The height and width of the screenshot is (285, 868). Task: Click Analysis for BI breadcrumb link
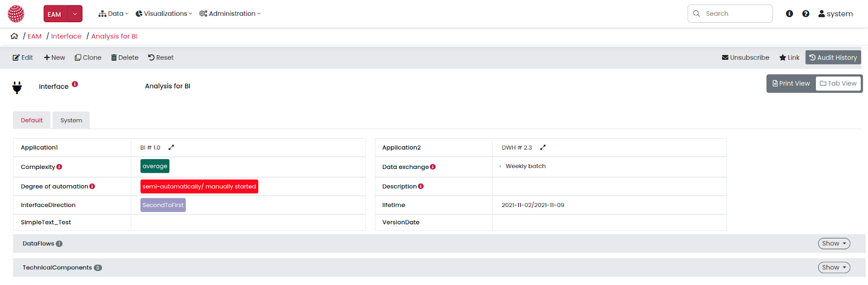point(114,36)
